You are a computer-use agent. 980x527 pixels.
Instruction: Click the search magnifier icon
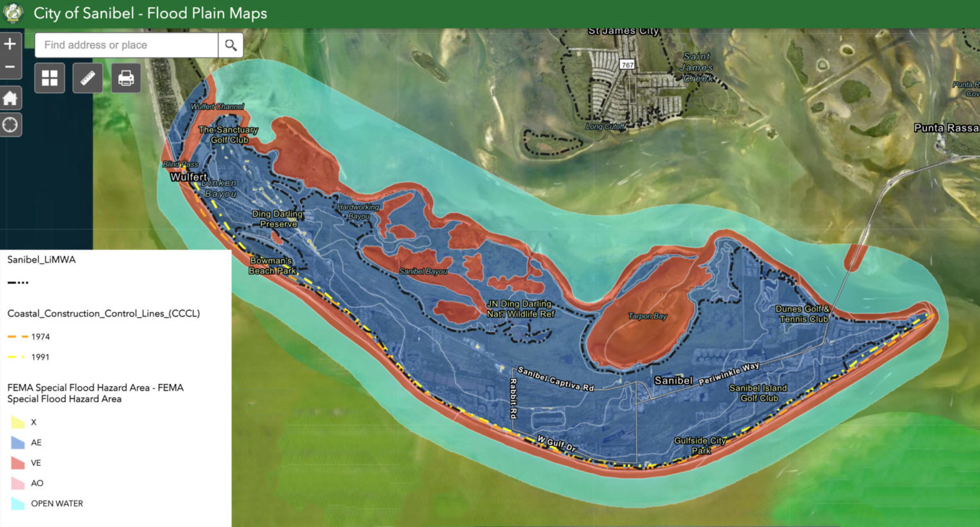coord(230,45)
